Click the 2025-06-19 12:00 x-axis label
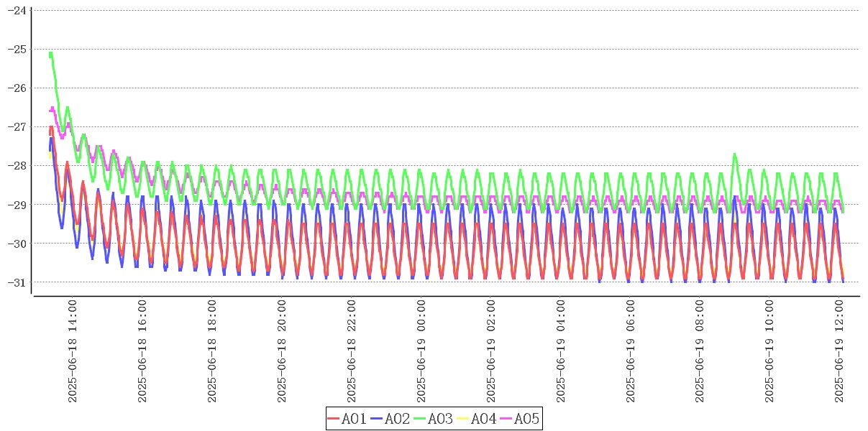 839,352
